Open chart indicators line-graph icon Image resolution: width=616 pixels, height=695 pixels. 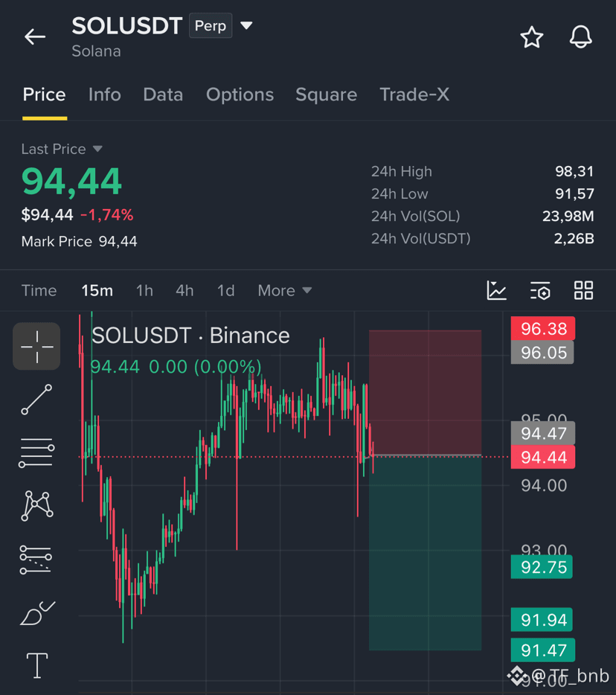[496, 291]
